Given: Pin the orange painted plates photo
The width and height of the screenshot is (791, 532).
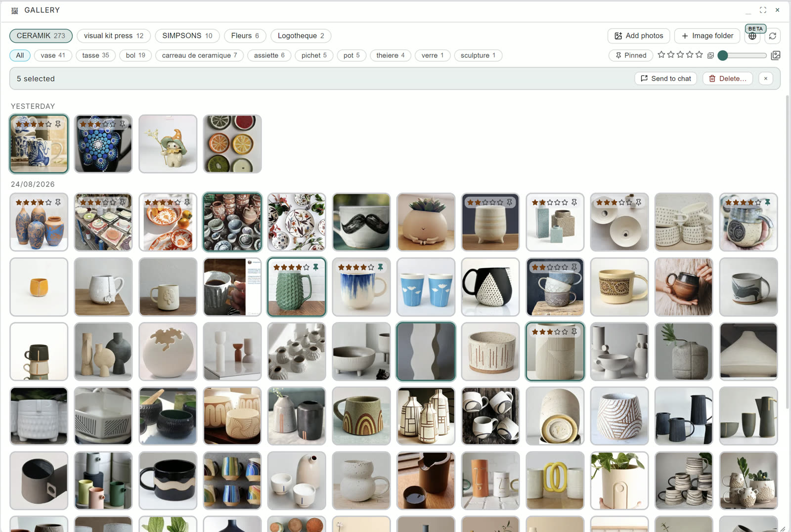Looking at the screenshot, I should (187, 202).
